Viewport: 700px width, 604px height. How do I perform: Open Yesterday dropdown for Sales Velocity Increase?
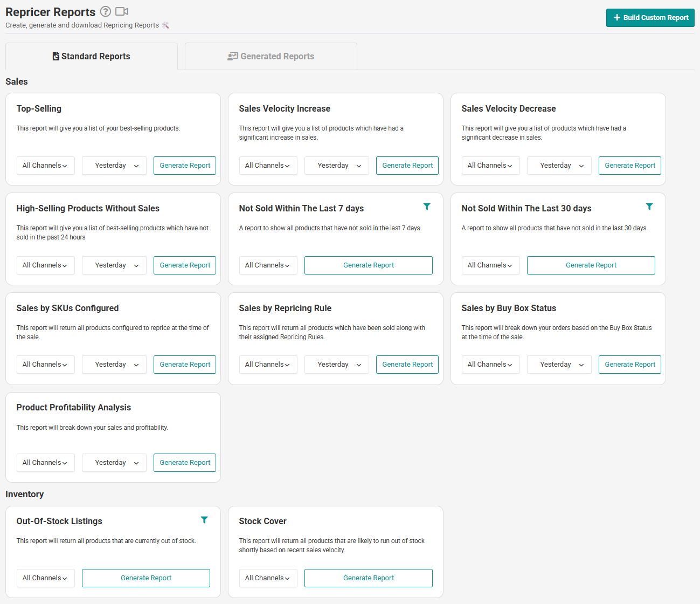click(337, 166)
